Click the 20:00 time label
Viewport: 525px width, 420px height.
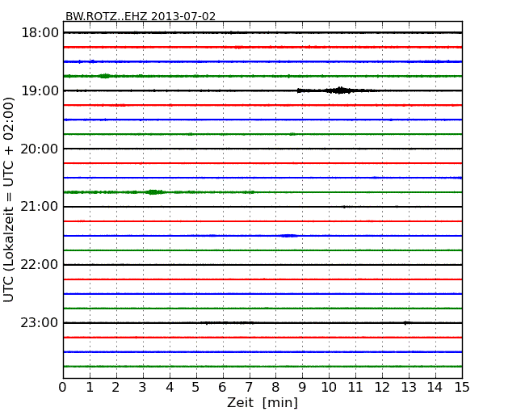point(40,149)
